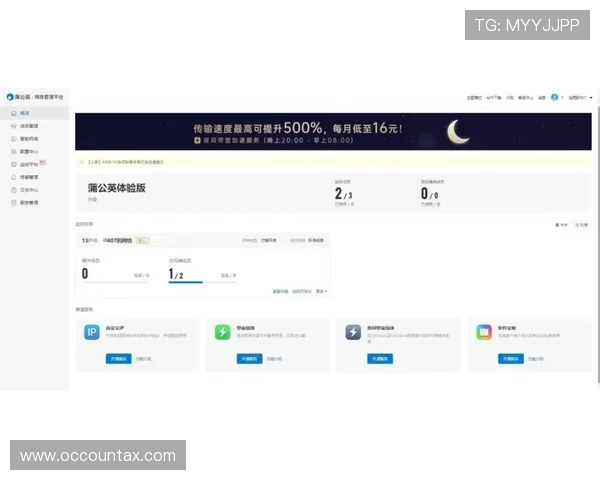Click the 蒲公英 logo in header

point(10,97)
